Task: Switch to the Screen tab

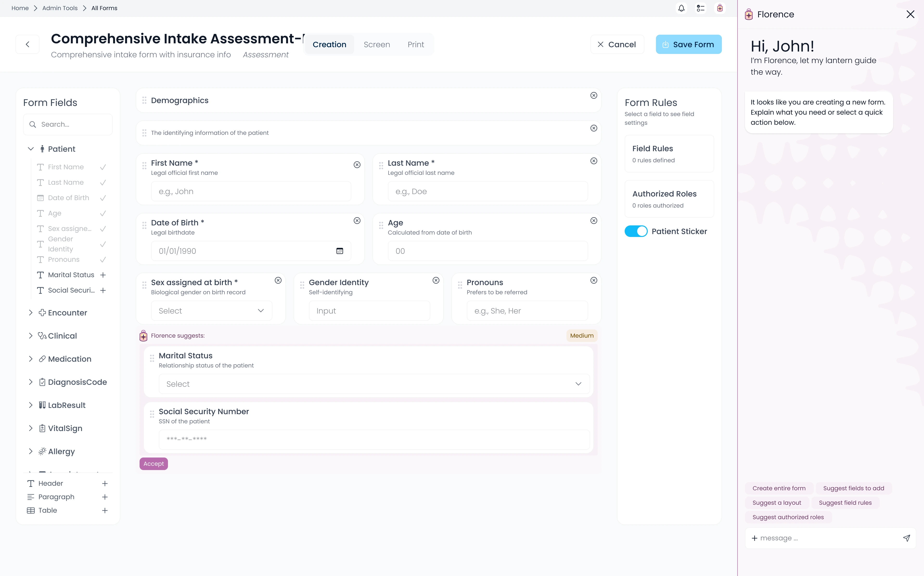Action: click(x=377, y=45)
